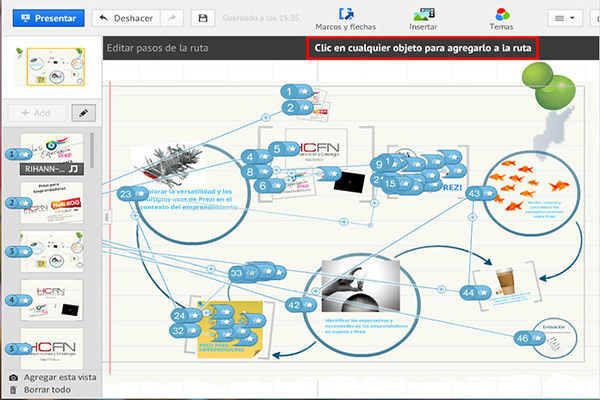Click path marker 5 on canvas

[x=284, y=149]
